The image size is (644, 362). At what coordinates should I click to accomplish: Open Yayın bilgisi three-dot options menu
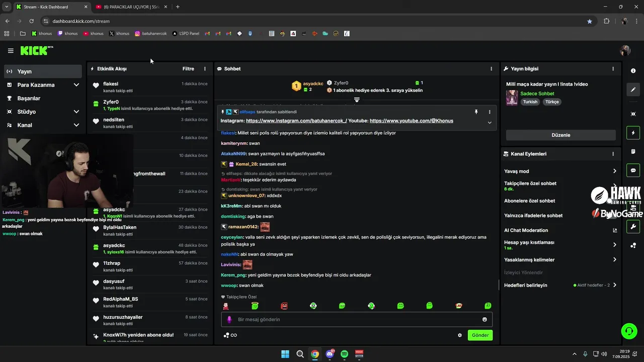pos(613,69)
